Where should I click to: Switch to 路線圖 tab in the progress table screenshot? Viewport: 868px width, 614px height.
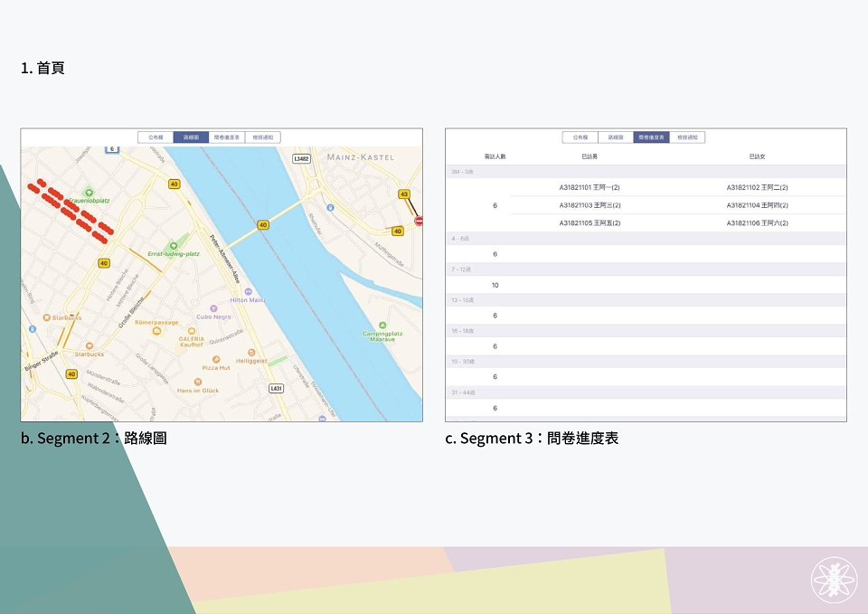click(616, 137)
